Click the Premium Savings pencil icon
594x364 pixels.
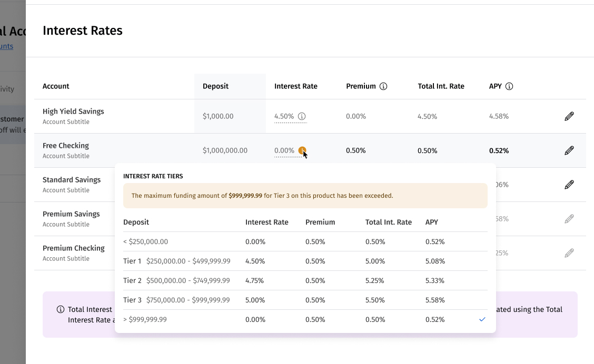(569, 219)
